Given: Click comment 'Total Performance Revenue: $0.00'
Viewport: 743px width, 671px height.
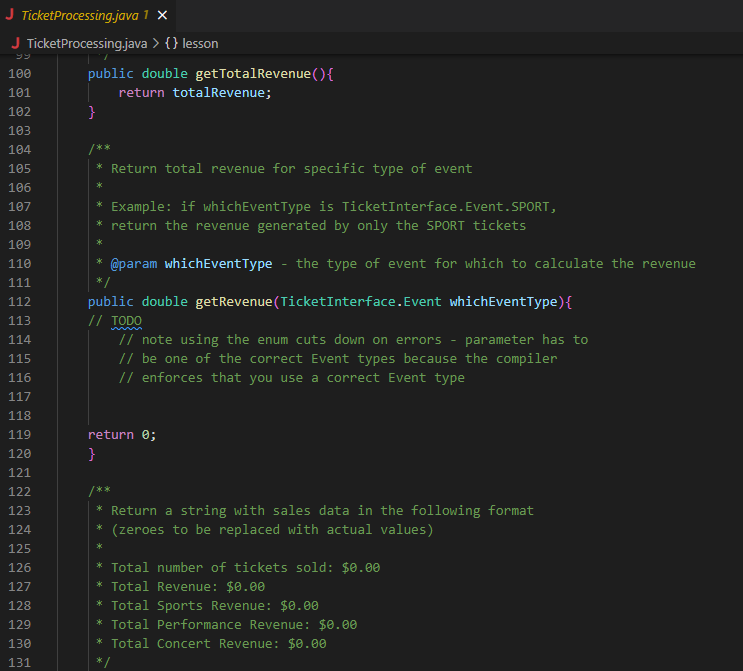Looking at the screenshot, I should 234,625.
